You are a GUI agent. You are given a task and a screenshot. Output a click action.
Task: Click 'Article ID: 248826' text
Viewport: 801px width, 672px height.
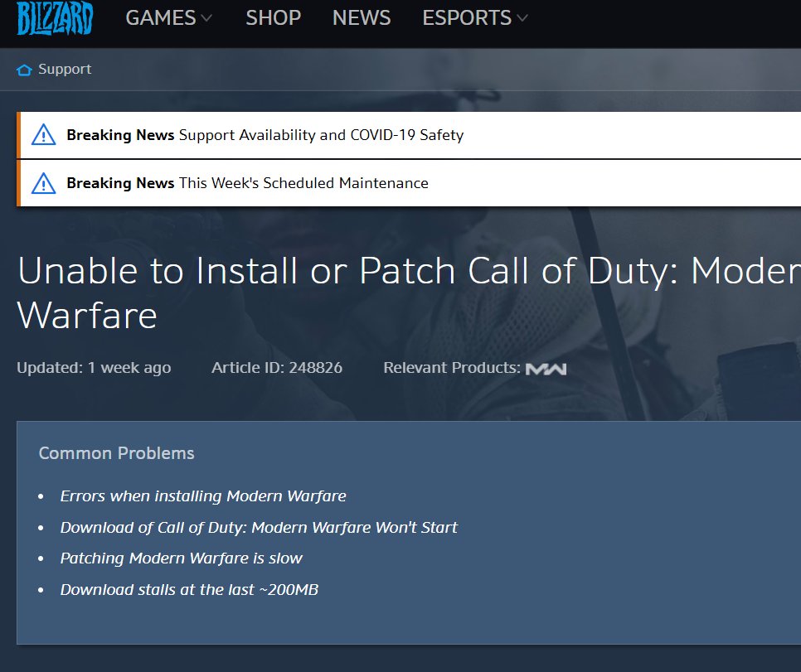coord(277,368)
